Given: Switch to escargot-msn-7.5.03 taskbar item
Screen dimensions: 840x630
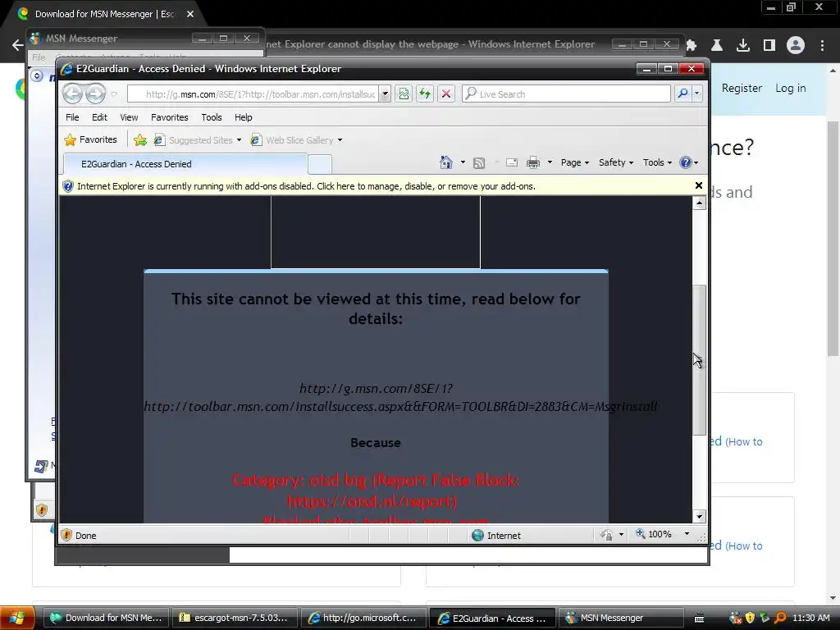Looking at the screenshot, I should (235, 619).
